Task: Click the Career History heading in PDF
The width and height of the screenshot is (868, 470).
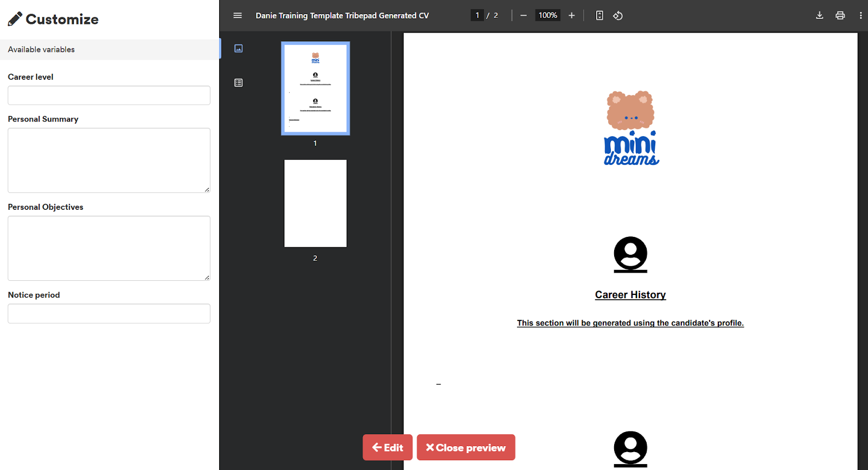Action: [630, 295]
